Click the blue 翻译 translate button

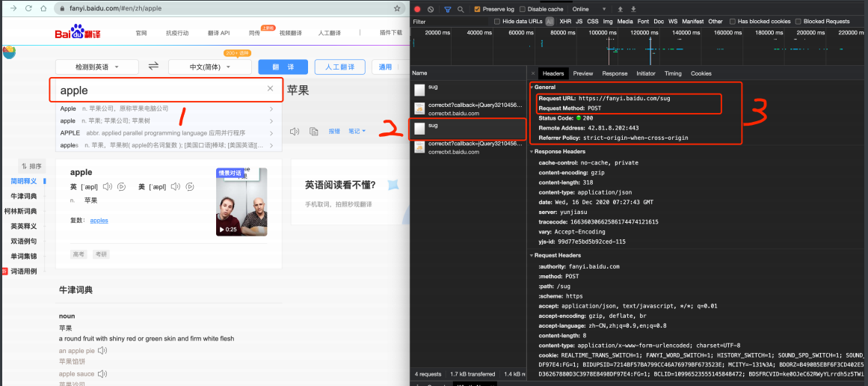(x=283, y=67)
